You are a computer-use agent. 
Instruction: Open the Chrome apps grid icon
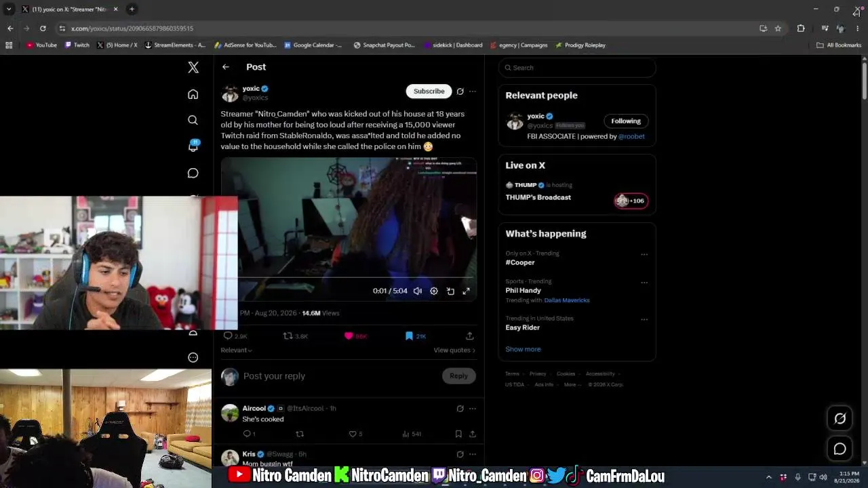(x=9, y=45)
